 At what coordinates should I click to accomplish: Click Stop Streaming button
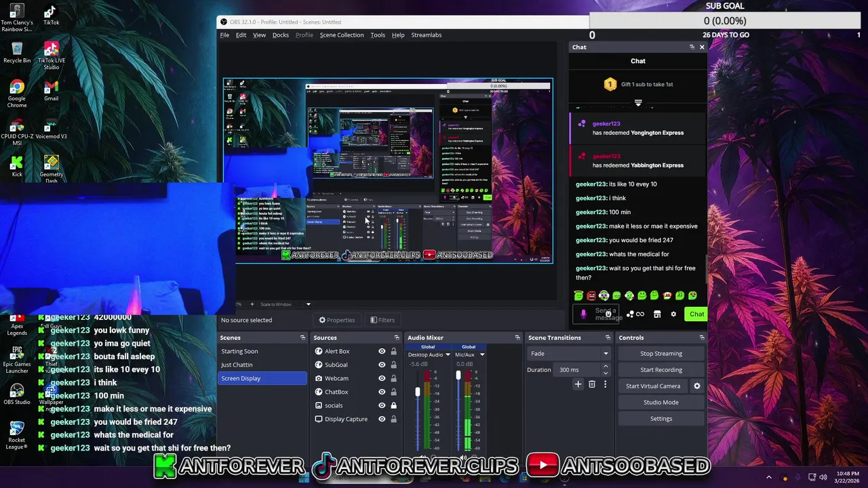[661, 353]
